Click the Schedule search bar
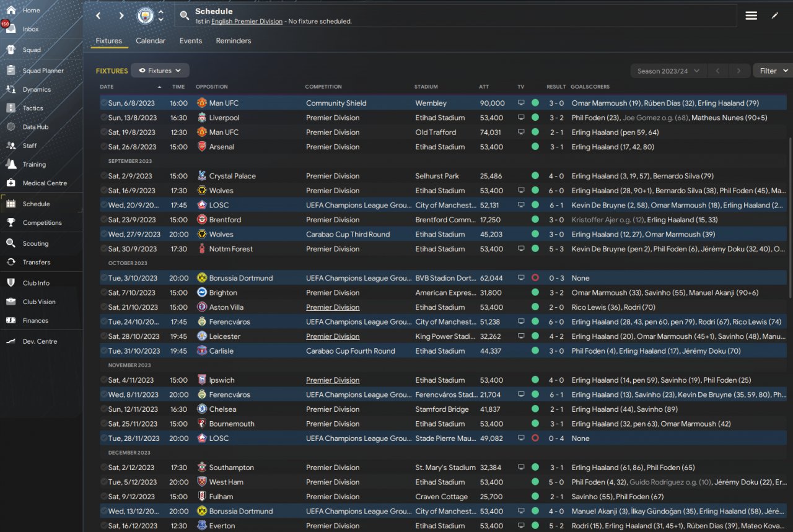This screenshot has width=793, height=532. [x=456, y=16]
